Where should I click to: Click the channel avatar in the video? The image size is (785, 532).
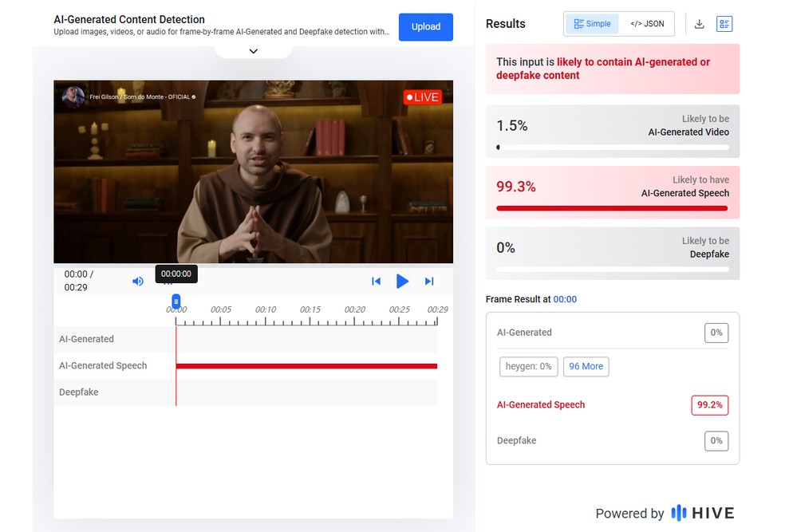(x=74, y=97)
